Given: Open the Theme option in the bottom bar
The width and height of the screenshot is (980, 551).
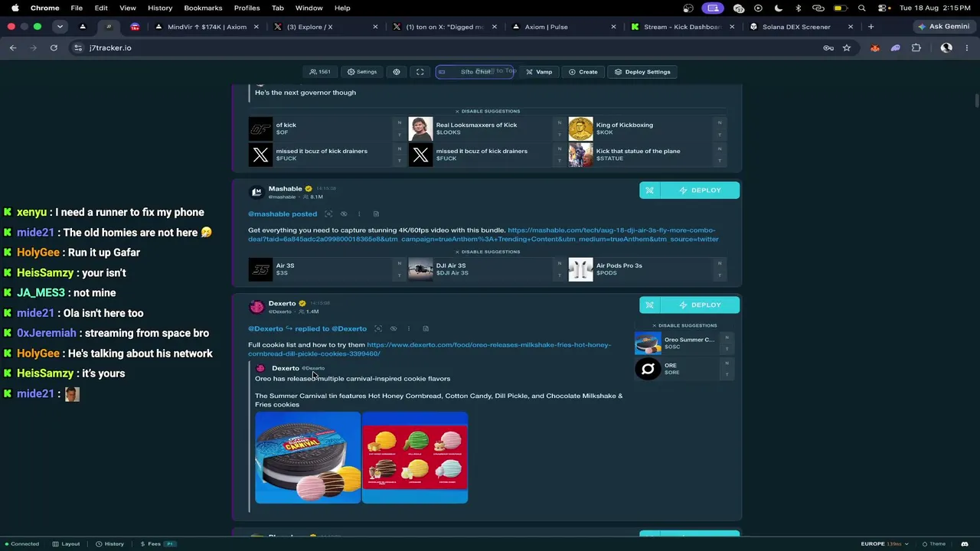Looking at the screenshot, I should point(933,544).
